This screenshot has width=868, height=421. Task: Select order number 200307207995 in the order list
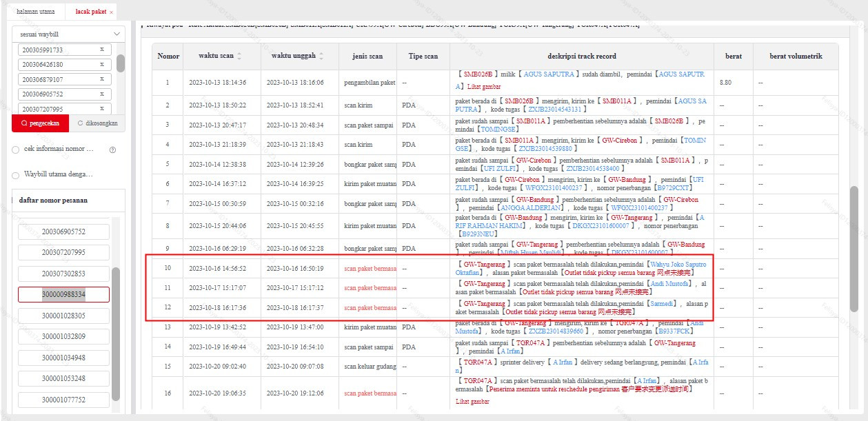click(x=63, y=252)
